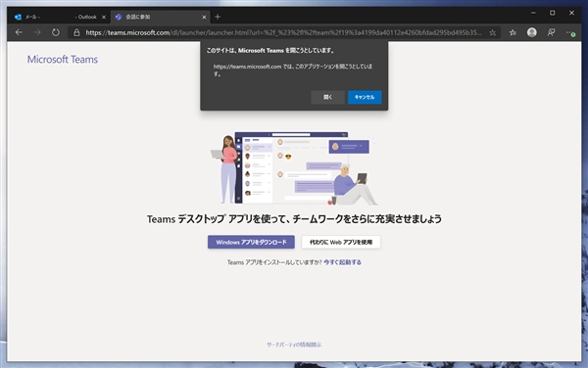Click the 今すぐ起動する link
588x368 pixels.
coord(342,262)
